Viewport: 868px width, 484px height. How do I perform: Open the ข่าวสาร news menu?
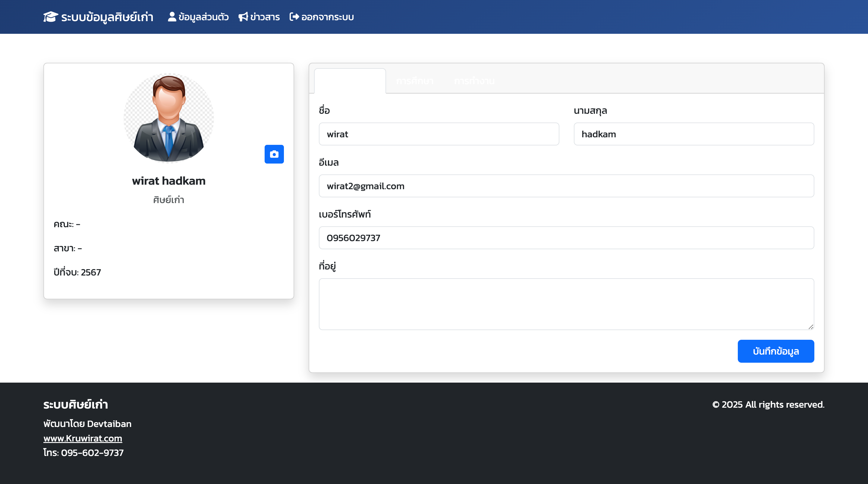(265, 17)
